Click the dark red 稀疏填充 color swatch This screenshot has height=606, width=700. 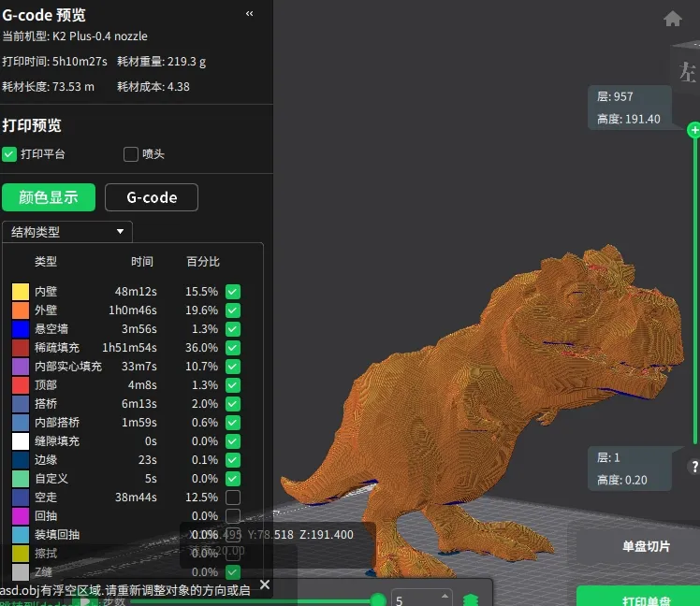(21, 348)
